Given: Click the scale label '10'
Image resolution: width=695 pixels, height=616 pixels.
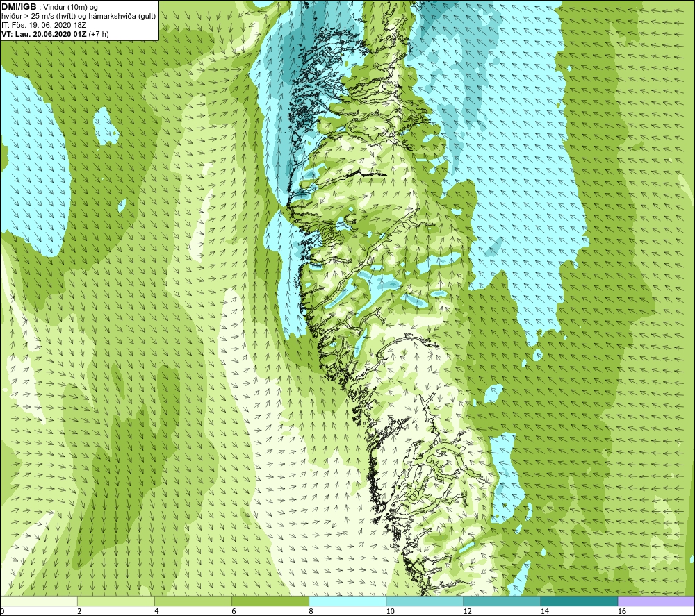Looking at the screenshot, I should (390, 612).
